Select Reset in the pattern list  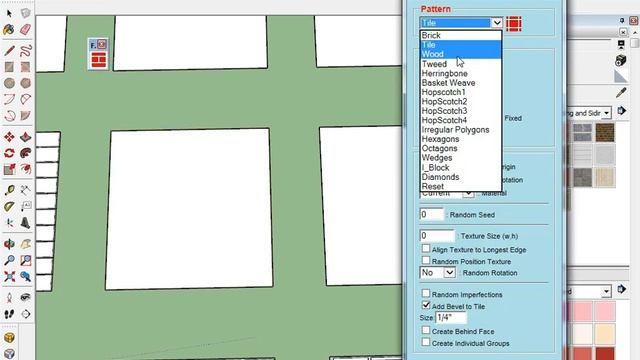[460, 187]
